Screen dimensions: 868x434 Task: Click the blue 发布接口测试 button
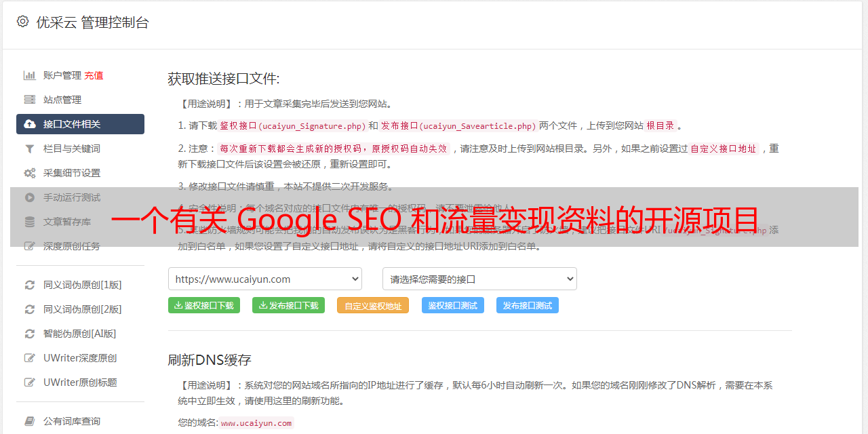528,305
